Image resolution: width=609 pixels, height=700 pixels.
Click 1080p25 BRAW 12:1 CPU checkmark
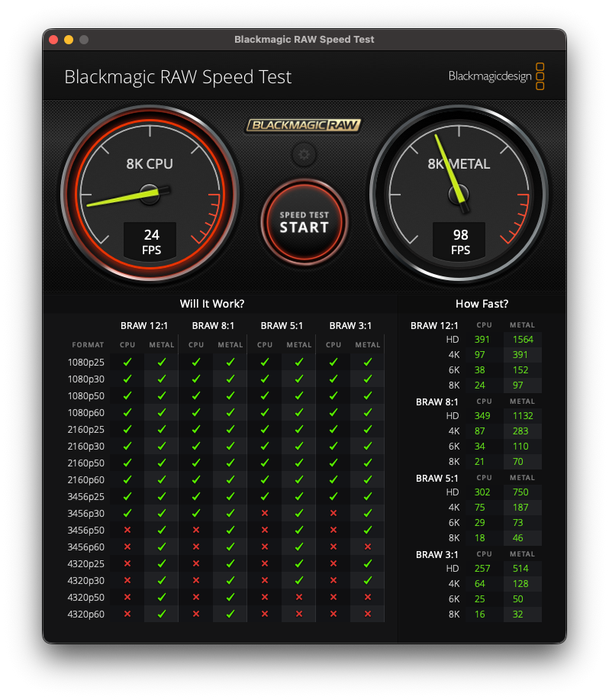(127, 362)
